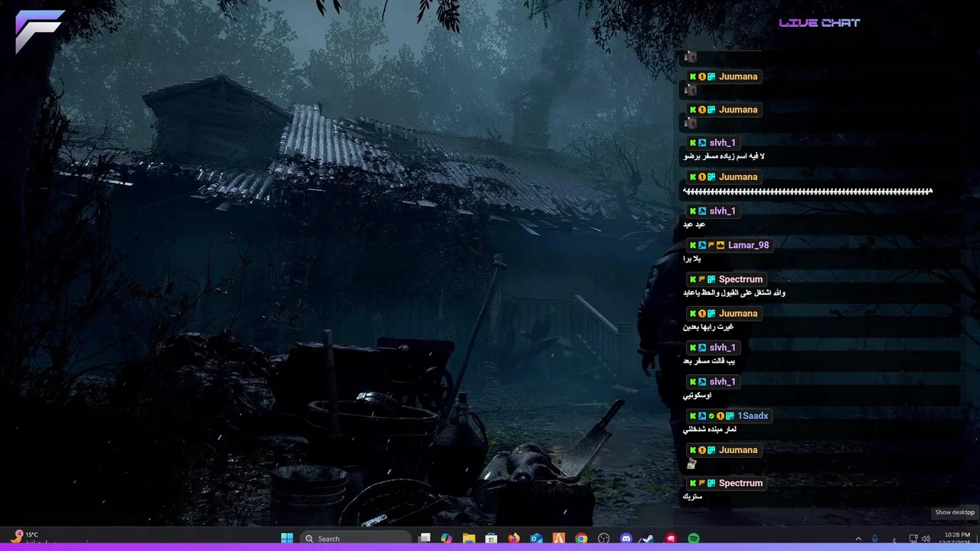Open File Explorer from the taskbar
This screenshot has width=980, height=551.
click(469, 539)
